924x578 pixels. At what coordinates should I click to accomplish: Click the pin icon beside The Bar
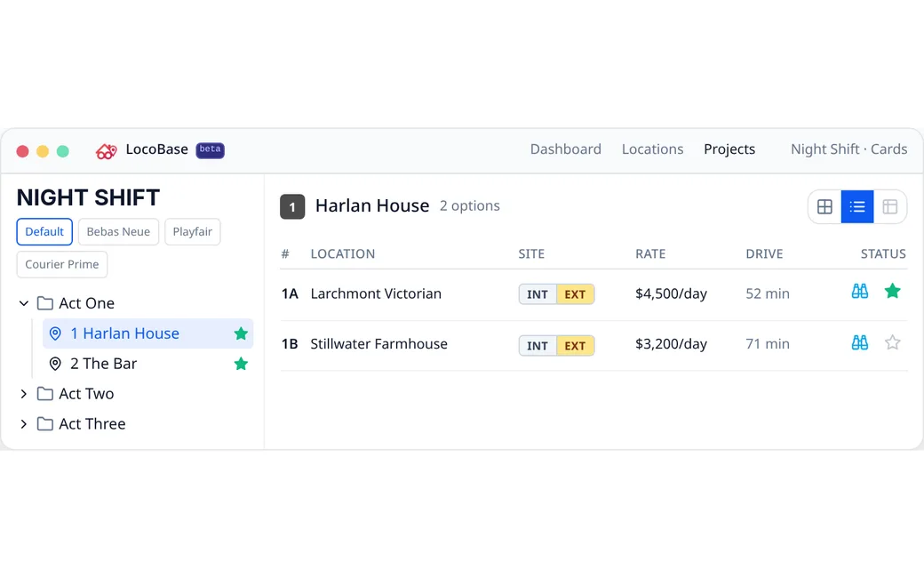55,364
